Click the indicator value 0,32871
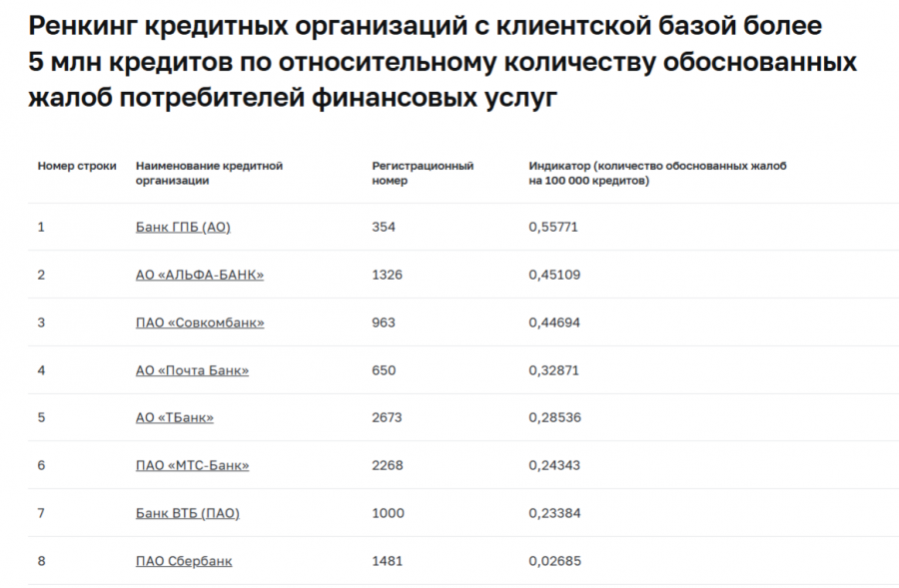899x588 pixels. [553, 370]
